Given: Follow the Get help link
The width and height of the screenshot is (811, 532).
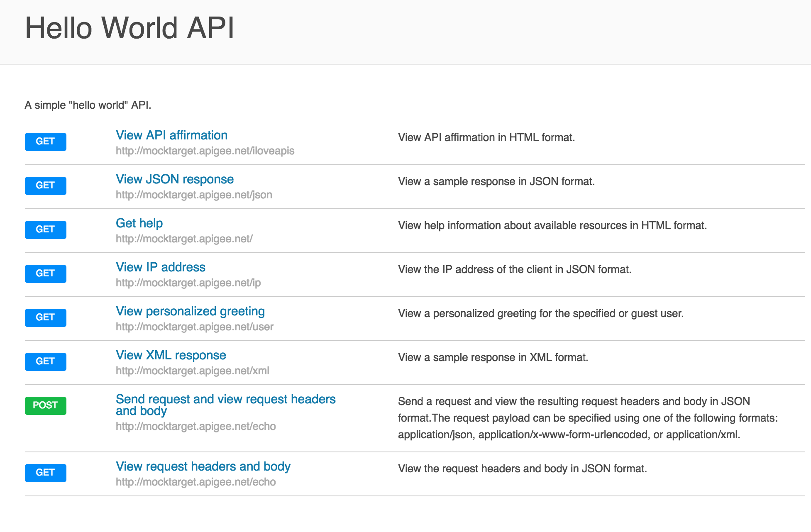Looking at the screenshot, I should (x=139, y=223).
